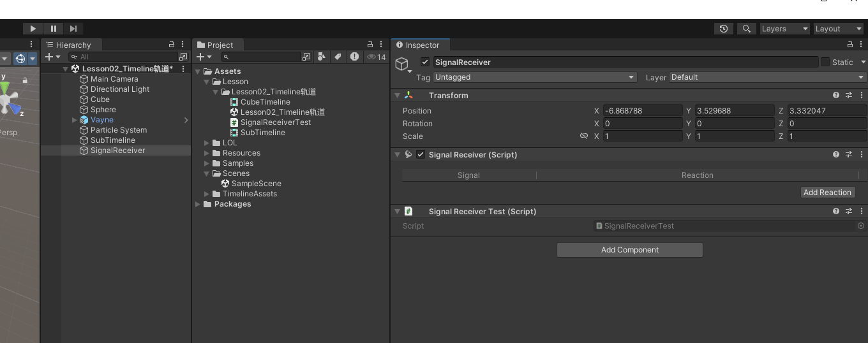The height and width of the screenshot is (343, 868).
Task: Uncheck the SignalReceiver GameObject active checkbox
Action: tap(425, 62)
